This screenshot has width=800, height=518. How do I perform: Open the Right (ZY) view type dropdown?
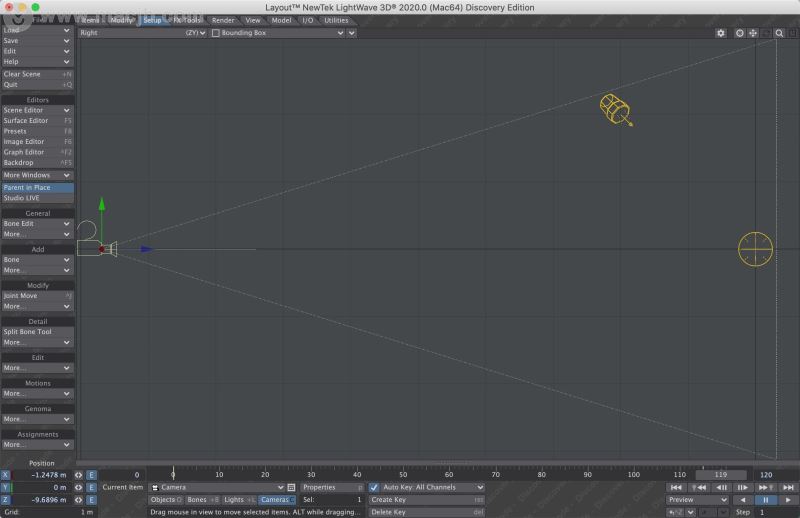click(143, 33)
